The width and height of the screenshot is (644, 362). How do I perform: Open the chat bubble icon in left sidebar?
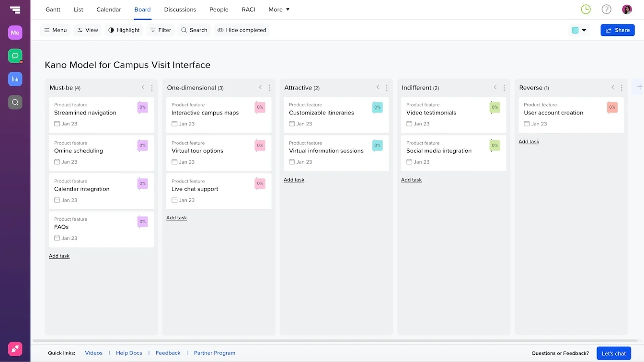tap(15, 56)
